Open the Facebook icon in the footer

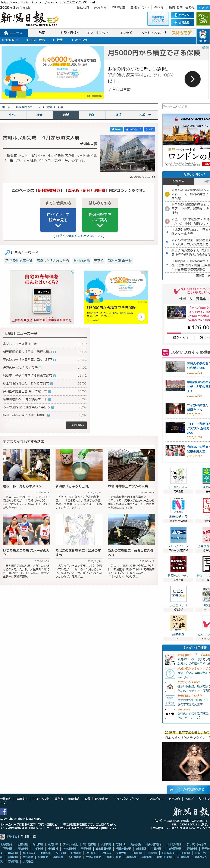point(3,812)
